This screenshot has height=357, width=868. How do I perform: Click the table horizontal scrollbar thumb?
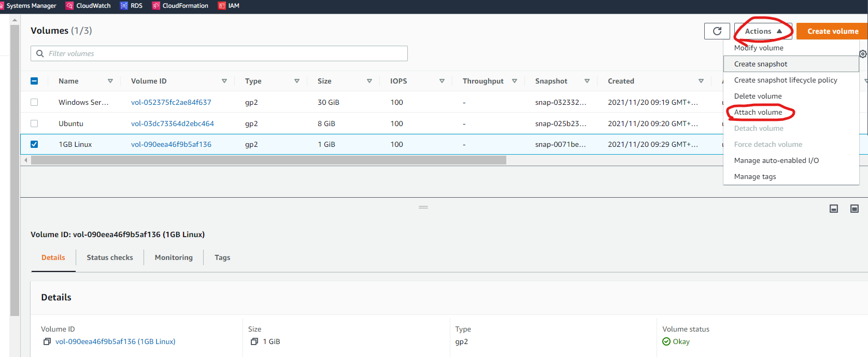268,160
